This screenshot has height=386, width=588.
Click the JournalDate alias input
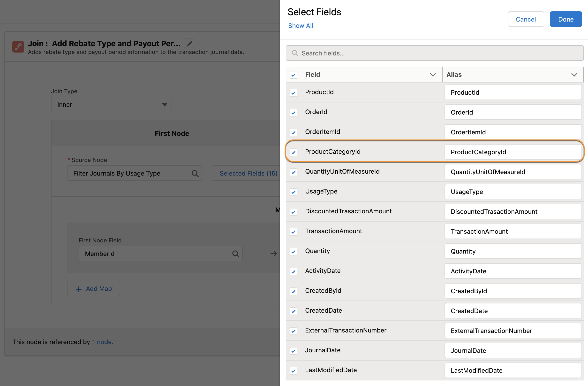coord(513,351)
